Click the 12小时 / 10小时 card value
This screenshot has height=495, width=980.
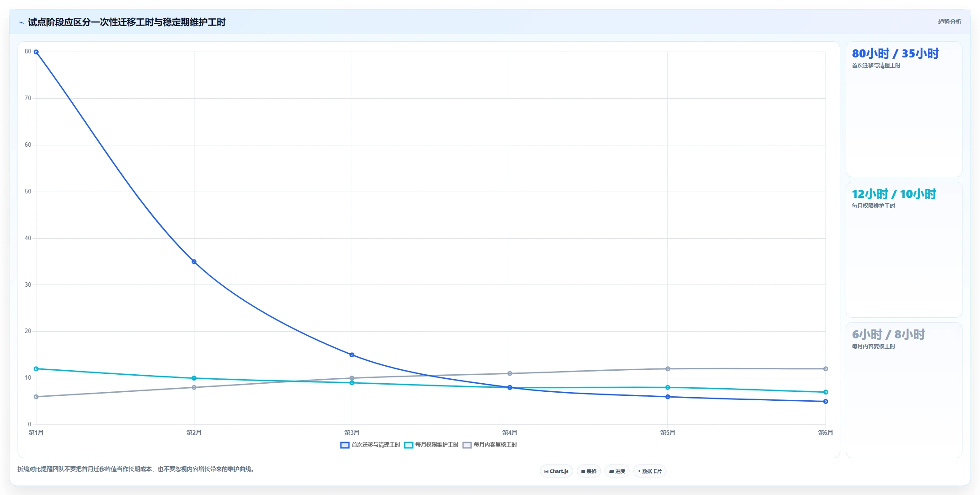[894, 194]
